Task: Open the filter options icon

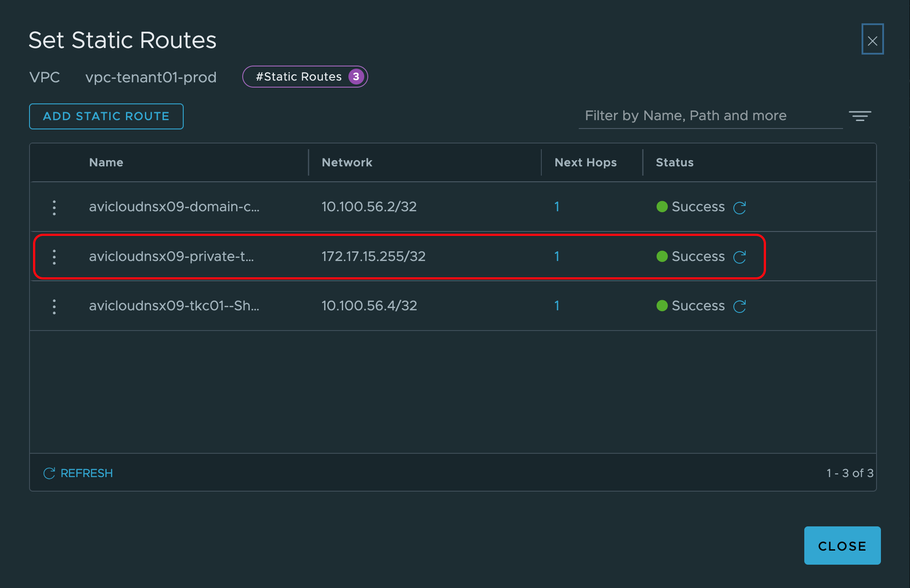Action: [860, 116]
